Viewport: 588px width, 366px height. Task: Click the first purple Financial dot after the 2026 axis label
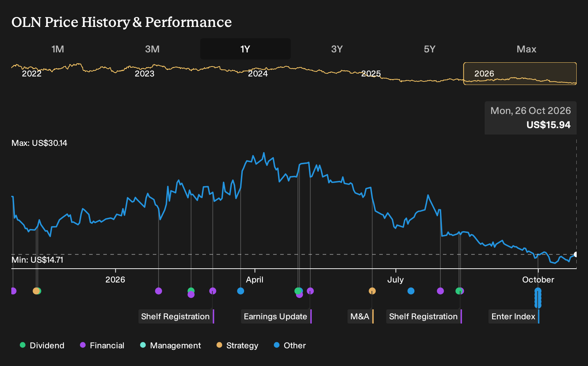pos(158,291)
